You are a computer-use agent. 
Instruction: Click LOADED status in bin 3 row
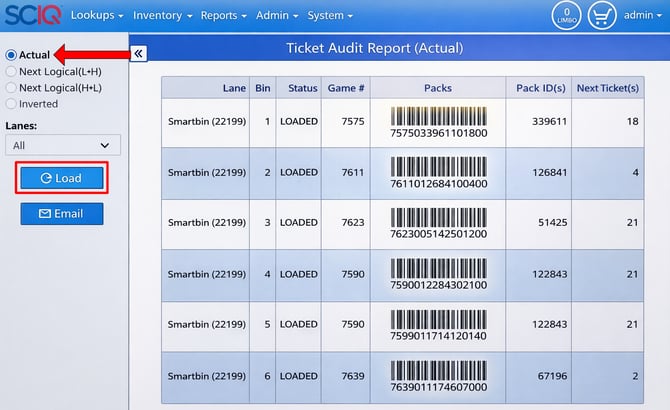(299, 223)
